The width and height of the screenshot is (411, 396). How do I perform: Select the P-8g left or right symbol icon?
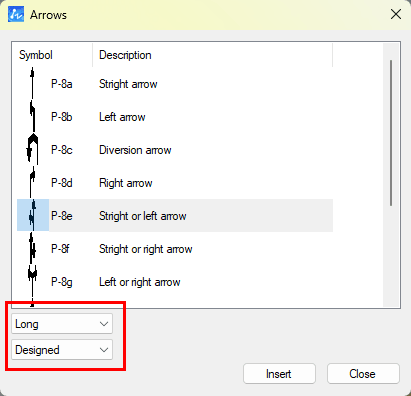pyautogui.click(x=32, y=282)
